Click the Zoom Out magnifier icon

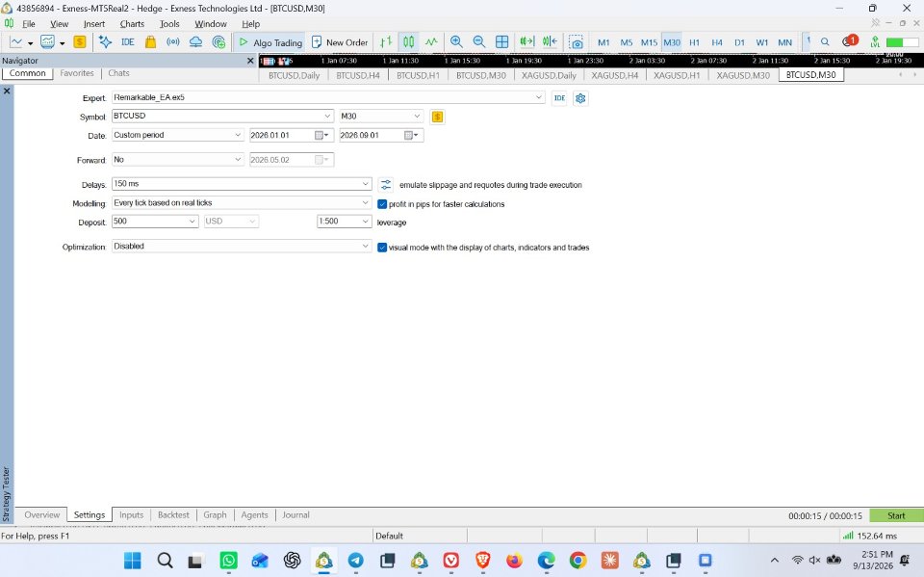pos(479,41)
